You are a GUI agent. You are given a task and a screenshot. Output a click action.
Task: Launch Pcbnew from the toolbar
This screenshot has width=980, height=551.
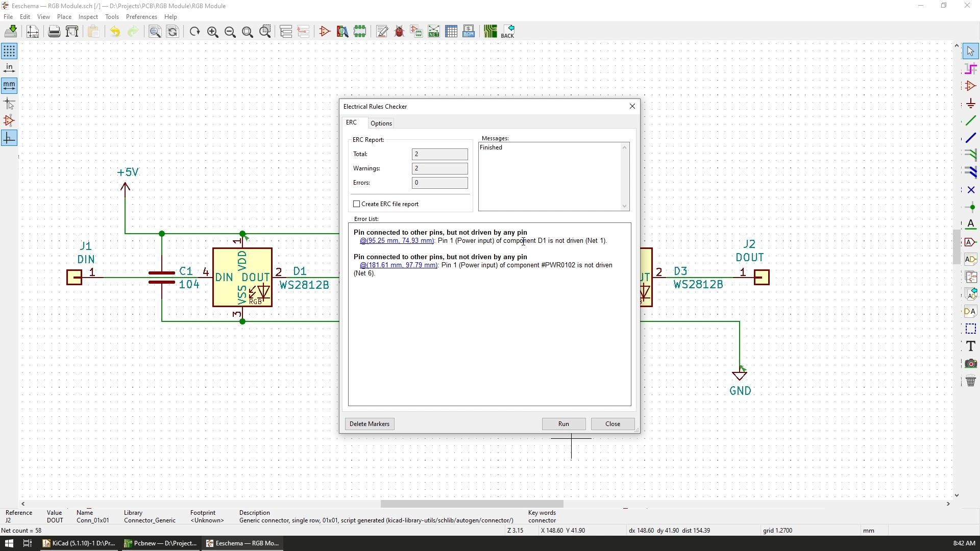[489, 31]
